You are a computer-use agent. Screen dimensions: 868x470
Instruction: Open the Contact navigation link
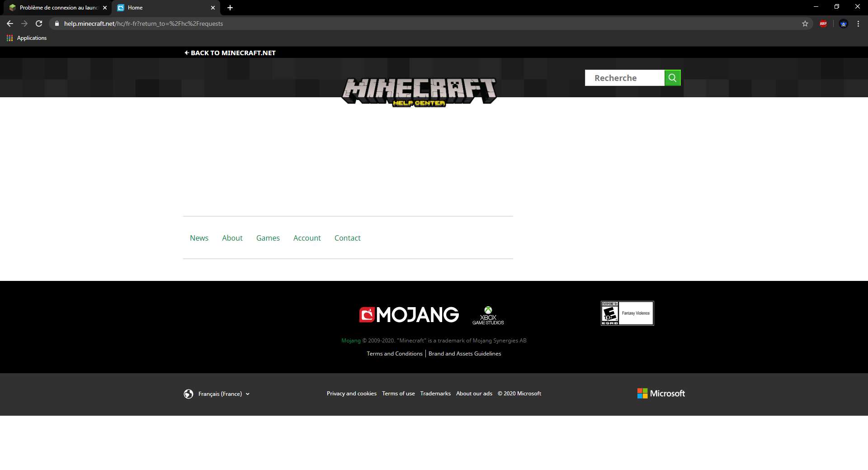[x=348, y=238]
